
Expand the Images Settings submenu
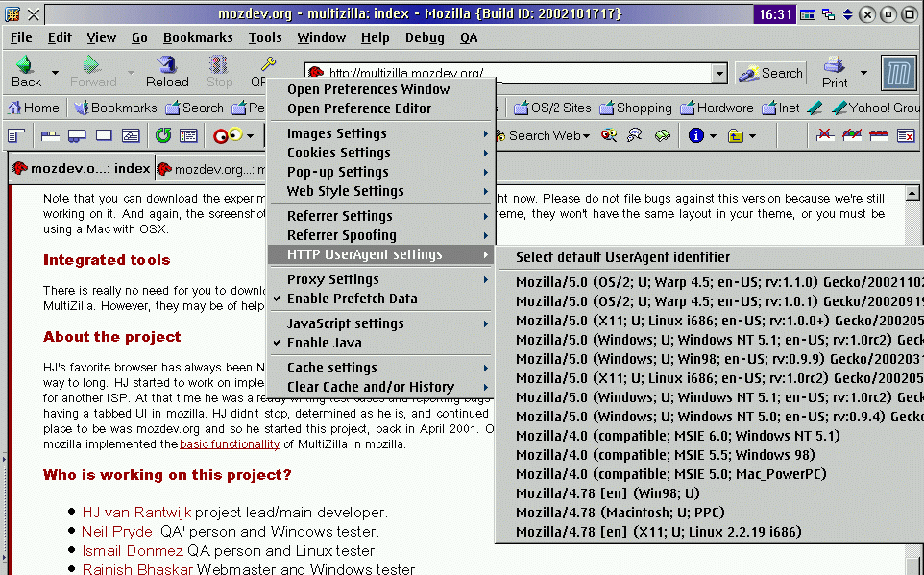click(380, 133)
